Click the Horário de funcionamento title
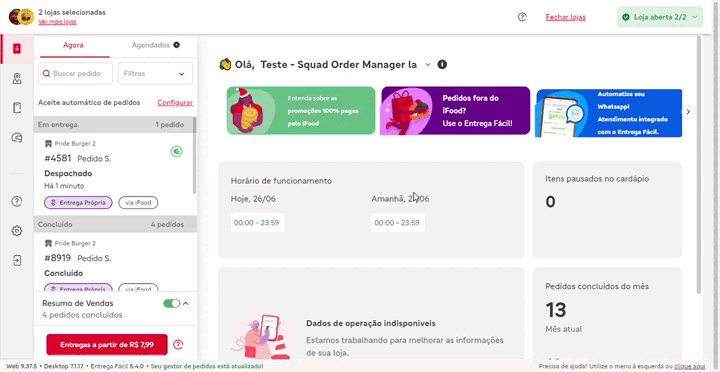 click(x=281, y=181)
